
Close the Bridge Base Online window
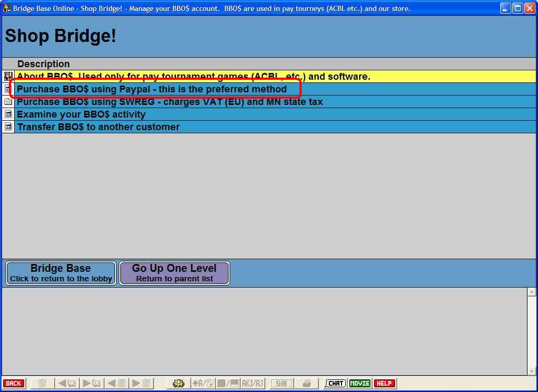click(x=530, y=8)
